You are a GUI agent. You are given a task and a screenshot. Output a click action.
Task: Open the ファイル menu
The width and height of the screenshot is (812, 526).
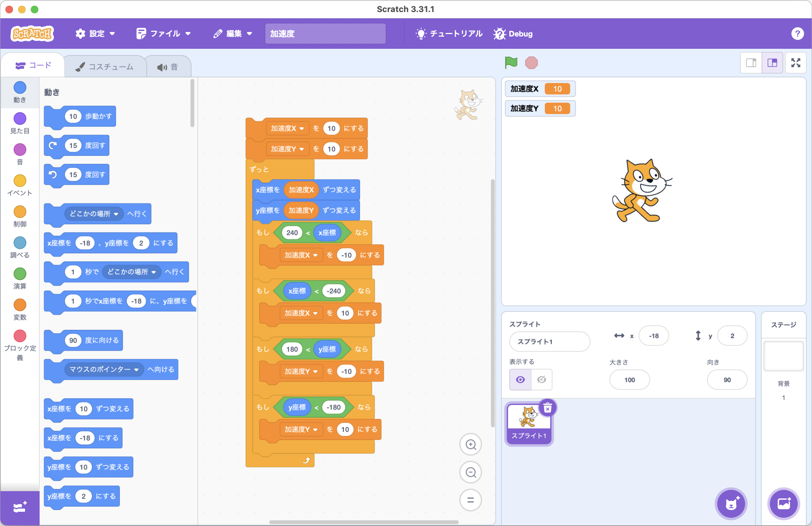pos(163,34)
